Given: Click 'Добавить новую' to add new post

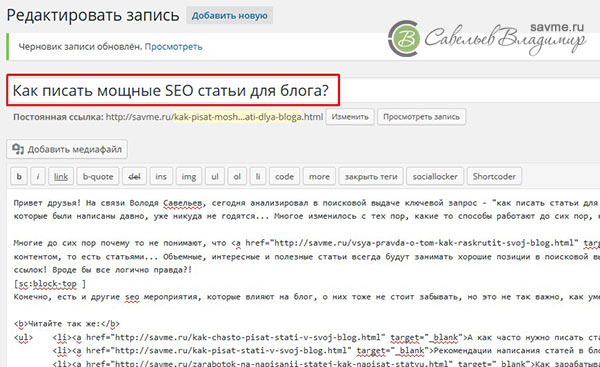Looking at the screenshot, I should coord(230,16).
